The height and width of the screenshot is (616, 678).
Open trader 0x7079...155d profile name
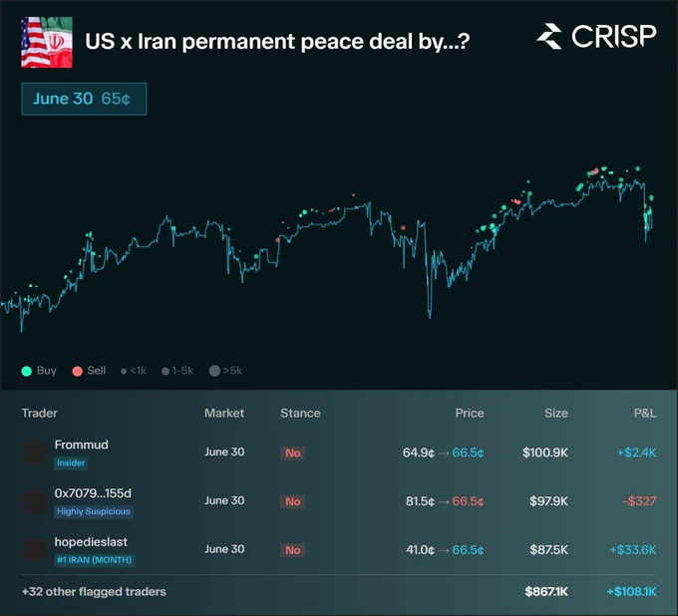pyautogui.click(x=93, y=493)
